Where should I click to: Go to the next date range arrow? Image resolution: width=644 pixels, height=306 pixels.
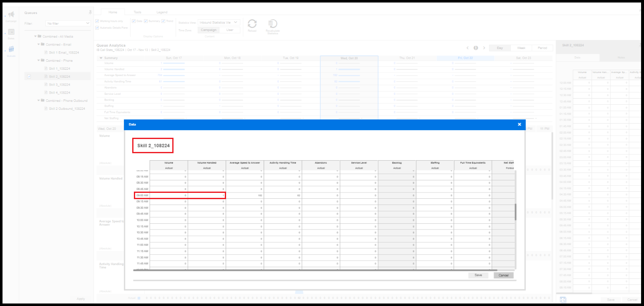(484, 48)
